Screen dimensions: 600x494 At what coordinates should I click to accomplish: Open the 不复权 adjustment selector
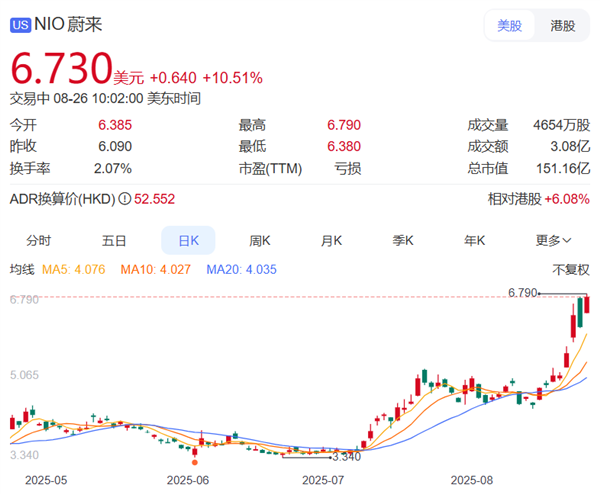[571, 269]
